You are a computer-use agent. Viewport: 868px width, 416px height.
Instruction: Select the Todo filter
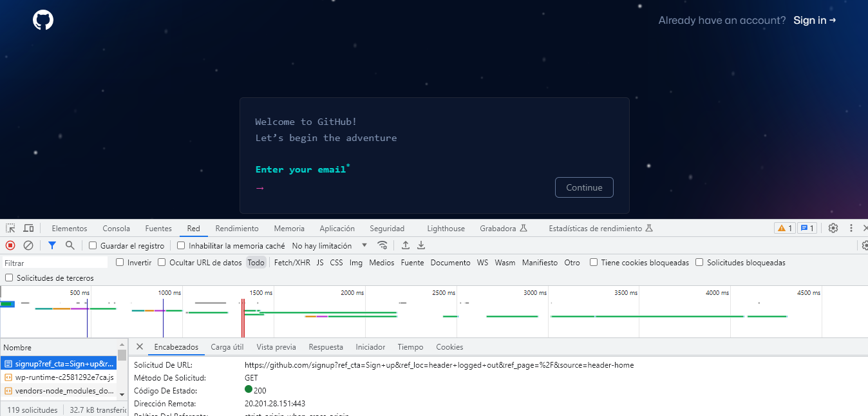pos(256,263)
